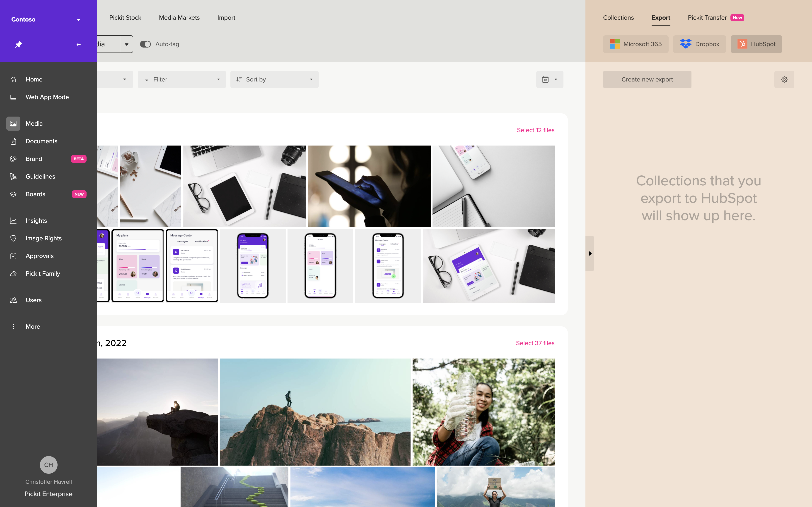This screenshot has width=812, height=507.
Task: Click the pin sidebar icon
Action: point(18,44)
